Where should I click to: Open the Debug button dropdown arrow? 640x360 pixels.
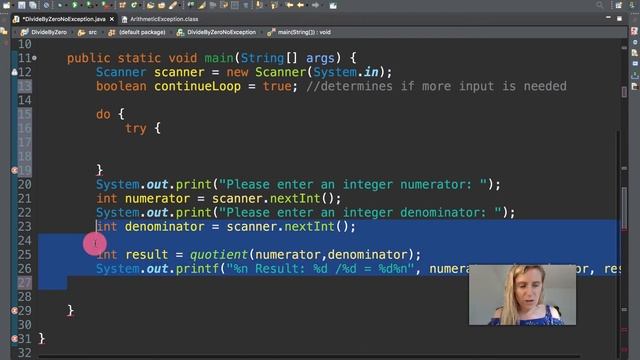(66, 5)
